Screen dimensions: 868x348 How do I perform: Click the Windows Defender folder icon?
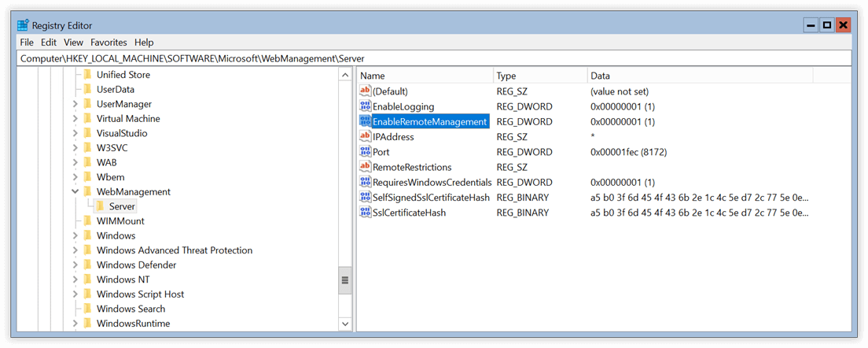pyautogui.click(x=87, y=265)
